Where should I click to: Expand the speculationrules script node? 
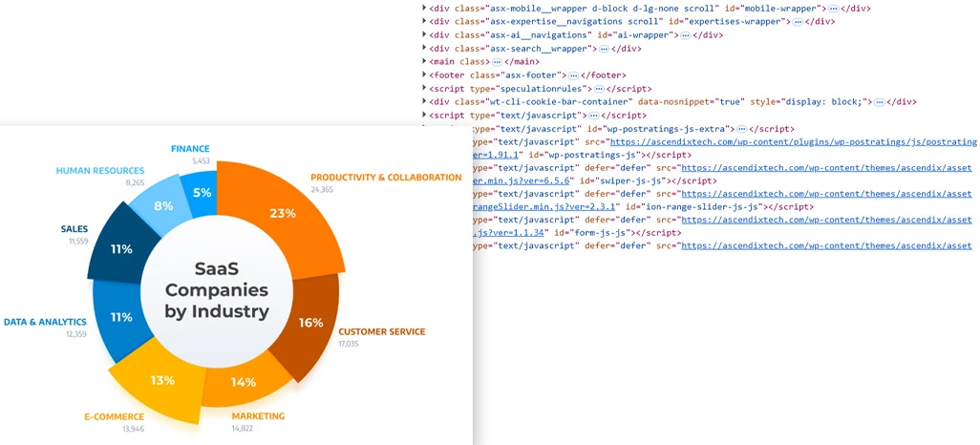click(425, 89)
